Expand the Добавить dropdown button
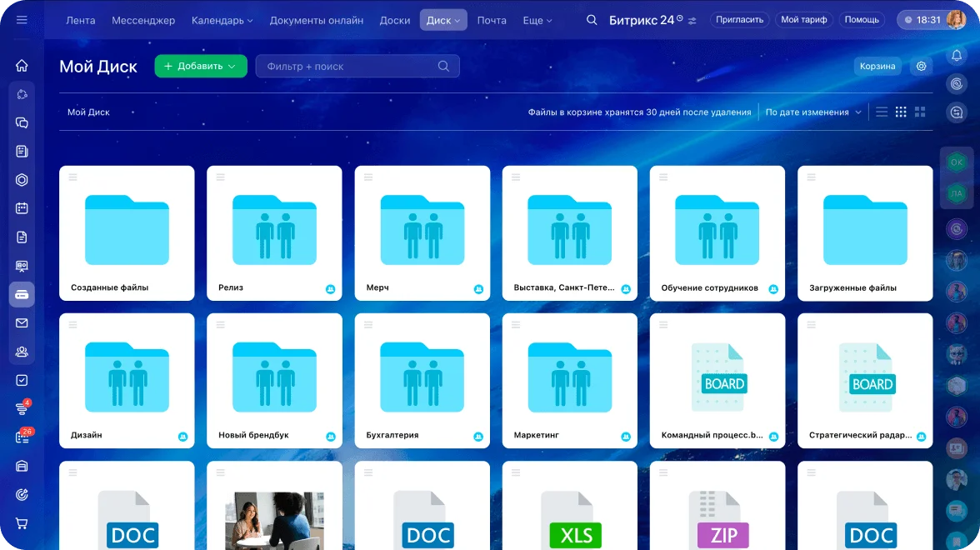This screenshot has width=980, height=550. pyautogui.click(x=201, y=66)
